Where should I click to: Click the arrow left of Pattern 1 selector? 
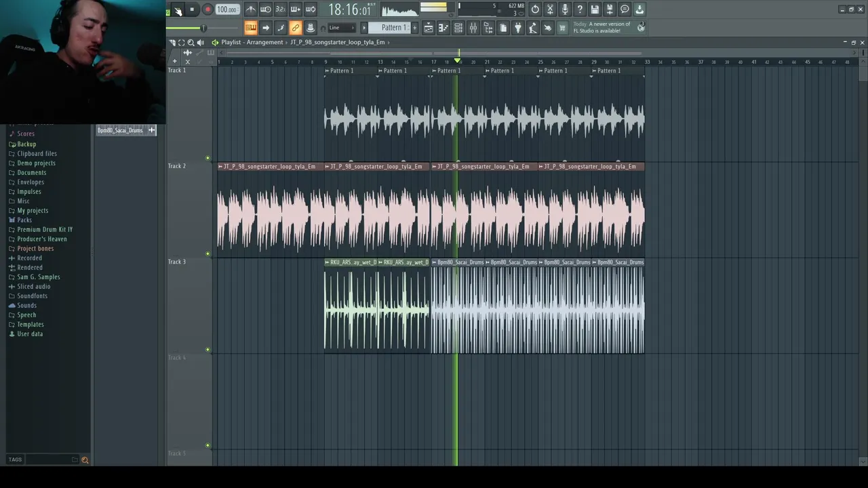pos(363,28)
